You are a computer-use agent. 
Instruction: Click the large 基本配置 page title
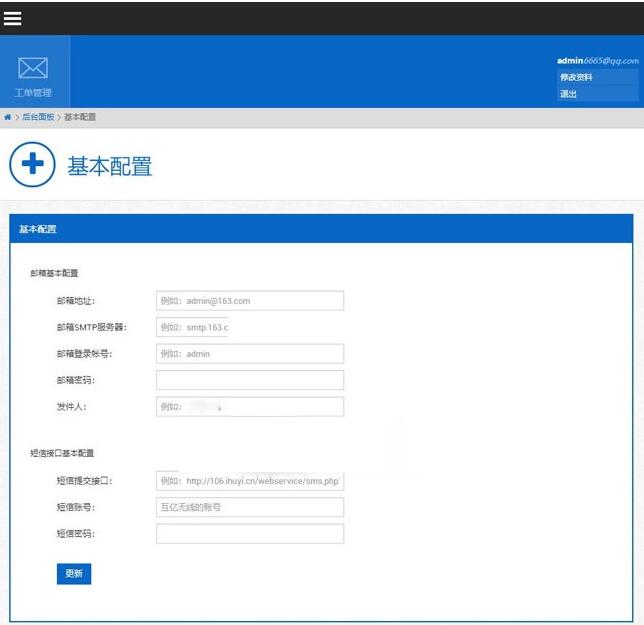pos(110,166)
